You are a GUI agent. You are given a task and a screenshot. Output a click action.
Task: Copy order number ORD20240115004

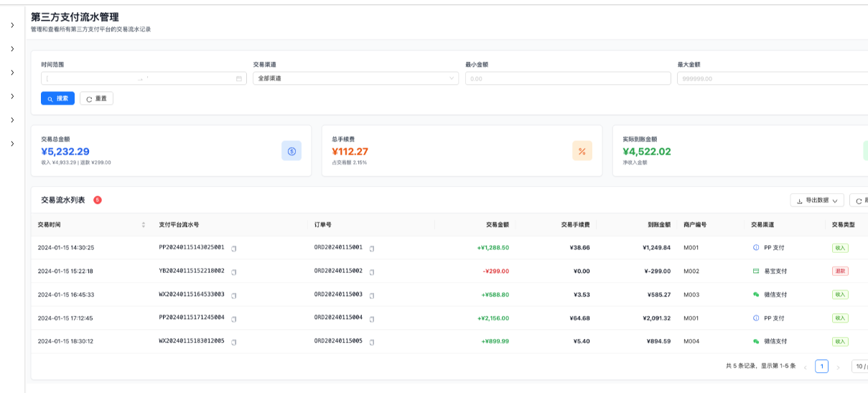[x=371, y=318]
